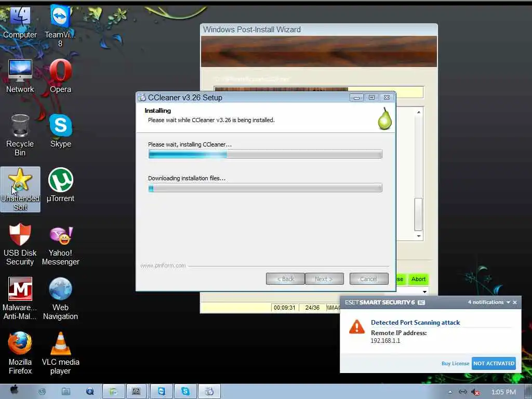Click the muted volume tray icon
Image resolution: width=532 pixels, height=399 pixels.
pos(476,392)
